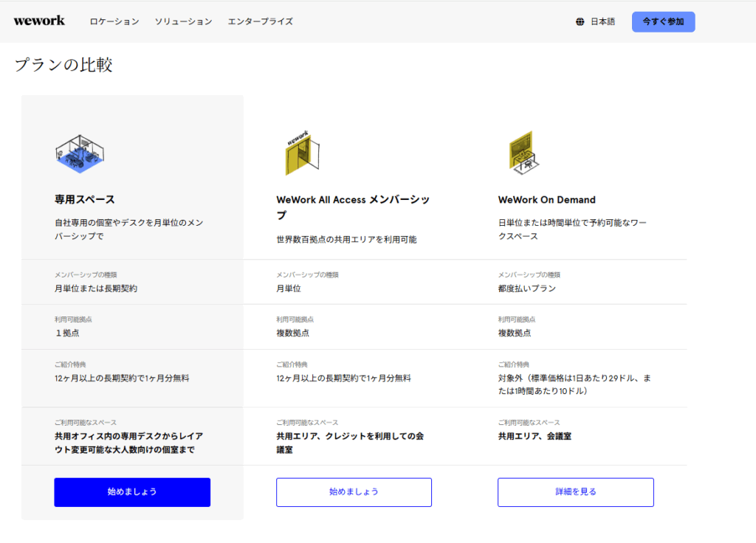Click the yellow WeWork door illustration

pyautogui.click(x=302, y=153)
